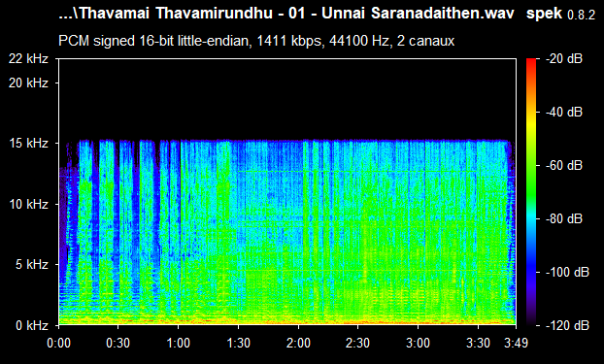Click the version number 0.8.2
604x364 pixels.
tap(582, 16)
